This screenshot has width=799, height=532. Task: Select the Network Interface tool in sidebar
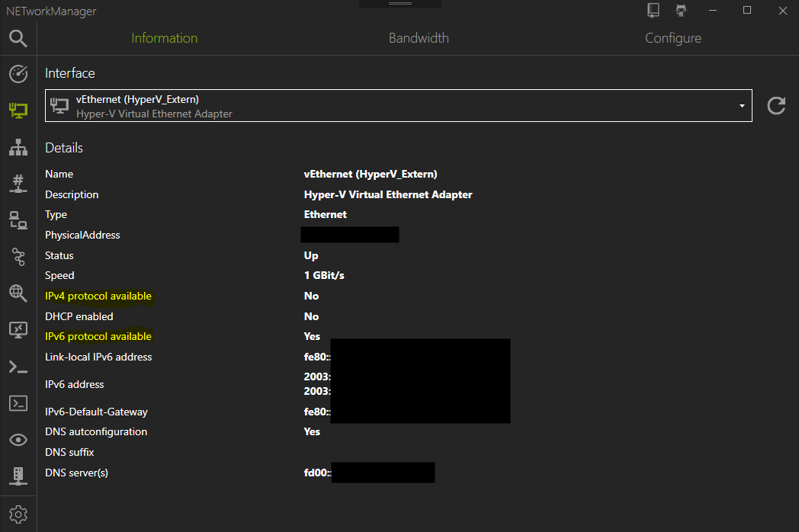(18, 111)
